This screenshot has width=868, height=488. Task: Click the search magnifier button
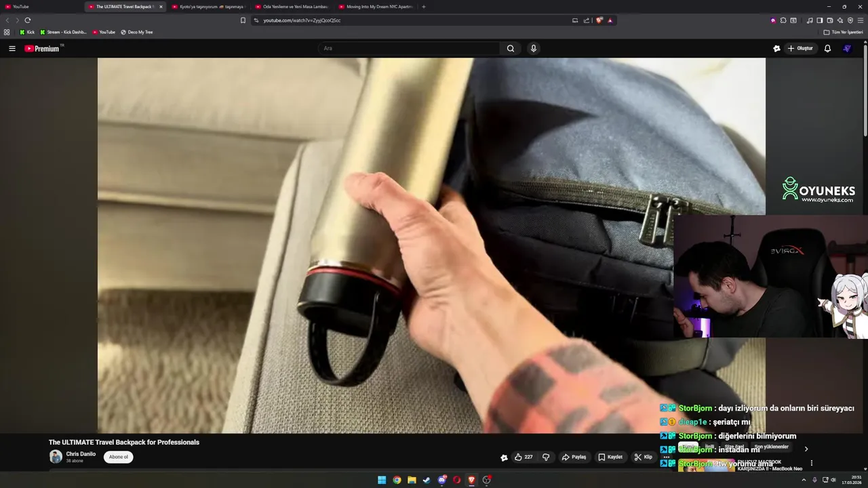511,48
